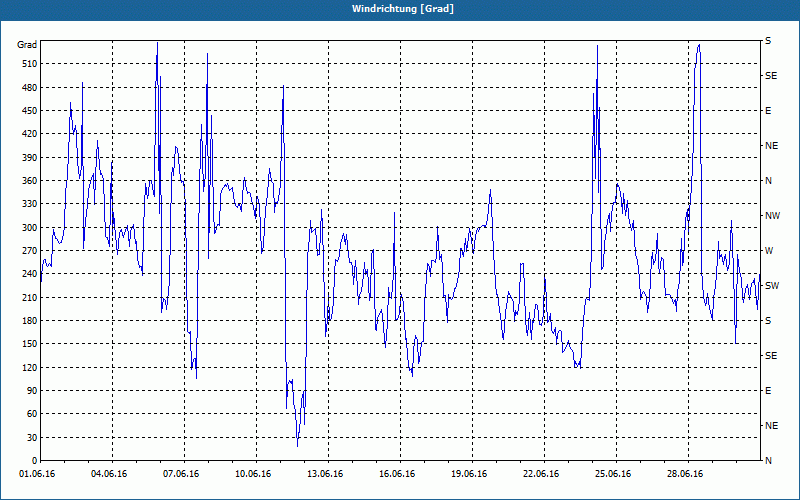Click the 210 degree axis label
The height and width of the screenshot is (500, 800).
tap(30, 297)
